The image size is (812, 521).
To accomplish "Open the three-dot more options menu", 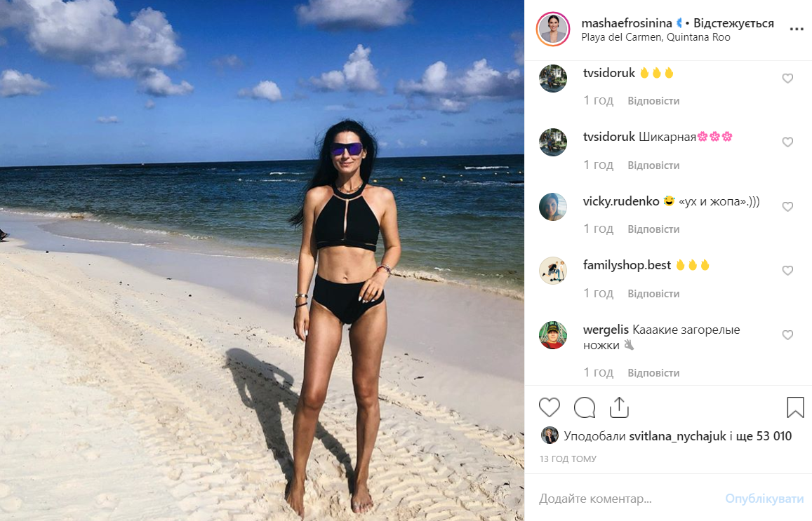I will pos(797,29).
